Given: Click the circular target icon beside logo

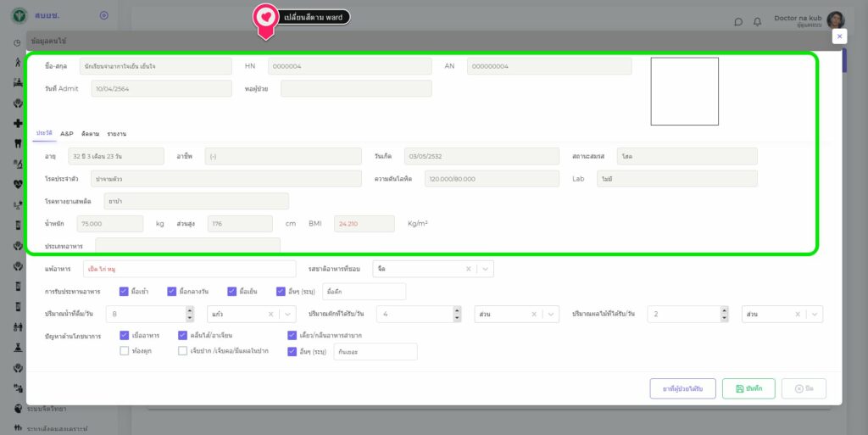Looking at the screenshot, I should point(103,15).
